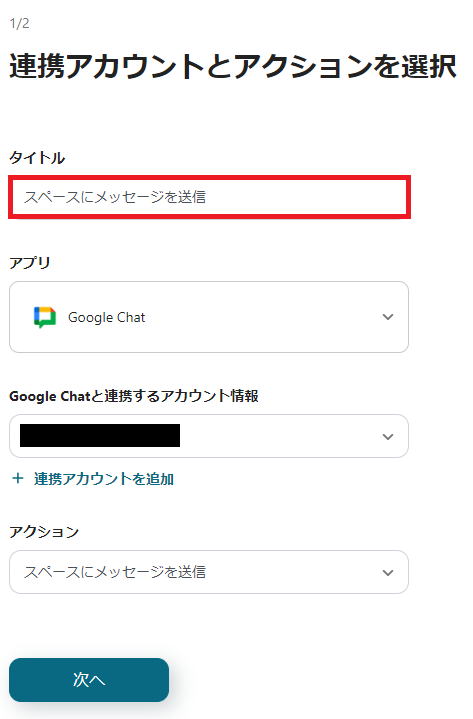Select the 連携アカウントを追加 link
This screenshot has height=719, width=473.
pyautogui.click(x=104, y=479)
